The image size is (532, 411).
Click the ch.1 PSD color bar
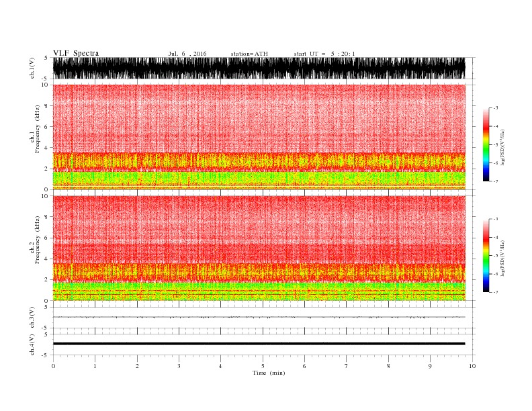tap(486, 144)
